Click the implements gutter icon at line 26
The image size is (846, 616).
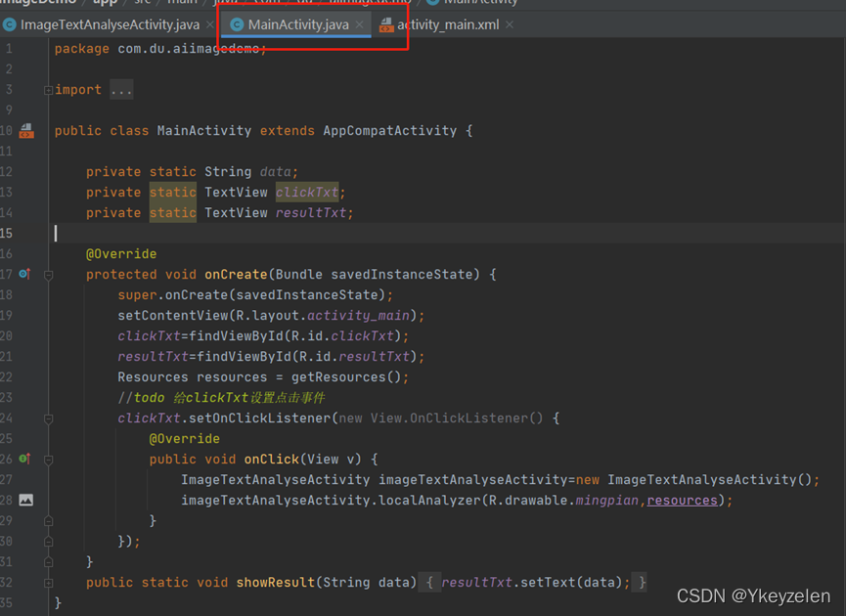pyautogui.click(x=24, y=459)
